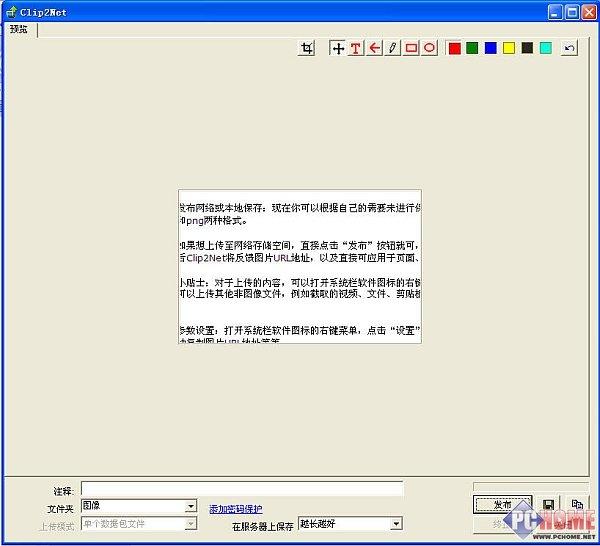Select the Rectangle shape tool
The image size is (600, 546).
411,48
